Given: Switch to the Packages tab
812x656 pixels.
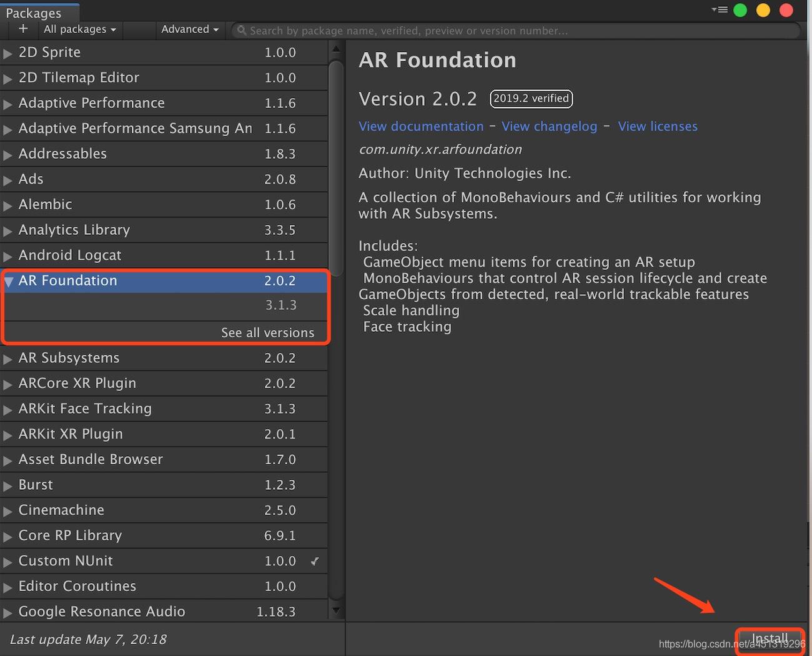Looking at the screenshot, I should [x=34, y=13].
